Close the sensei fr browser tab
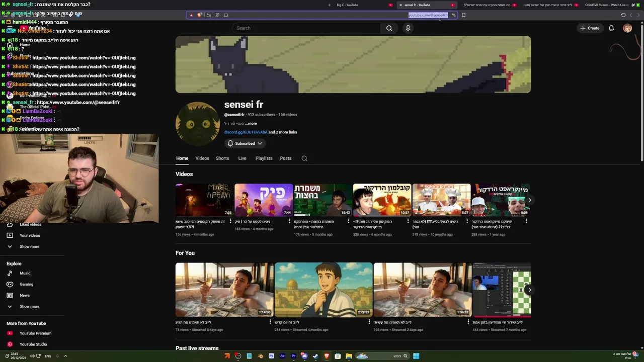This screenshot has height=362, width=644. click(400, 5)
